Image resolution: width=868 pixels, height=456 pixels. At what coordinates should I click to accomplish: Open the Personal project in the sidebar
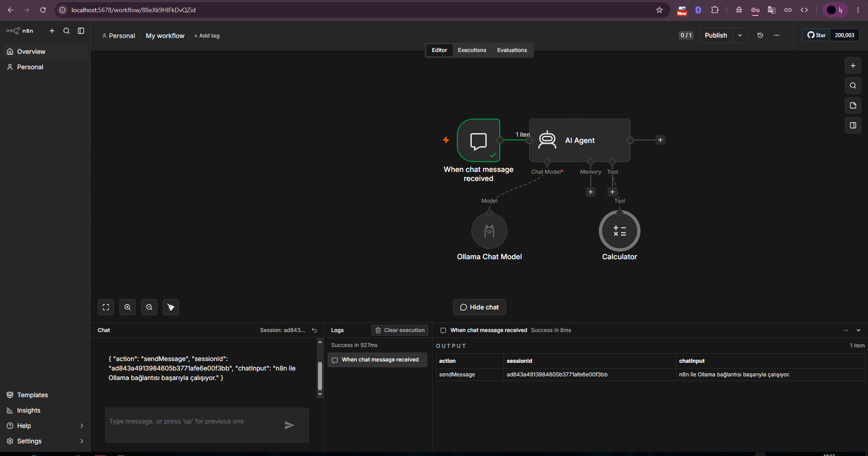click(x=45, y=67)
